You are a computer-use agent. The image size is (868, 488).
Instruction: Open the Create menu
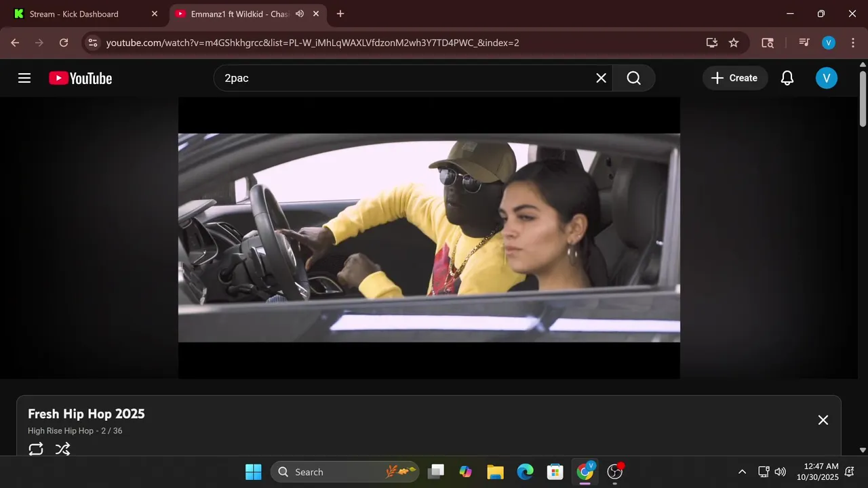point(734,78)
